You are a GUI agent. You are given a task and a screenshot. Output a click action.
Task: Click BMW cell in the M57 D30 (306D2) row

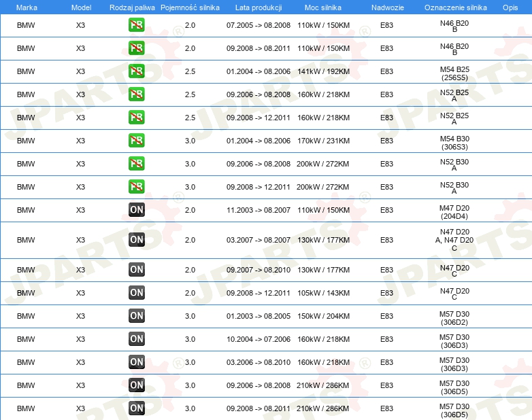coord(26,315)
